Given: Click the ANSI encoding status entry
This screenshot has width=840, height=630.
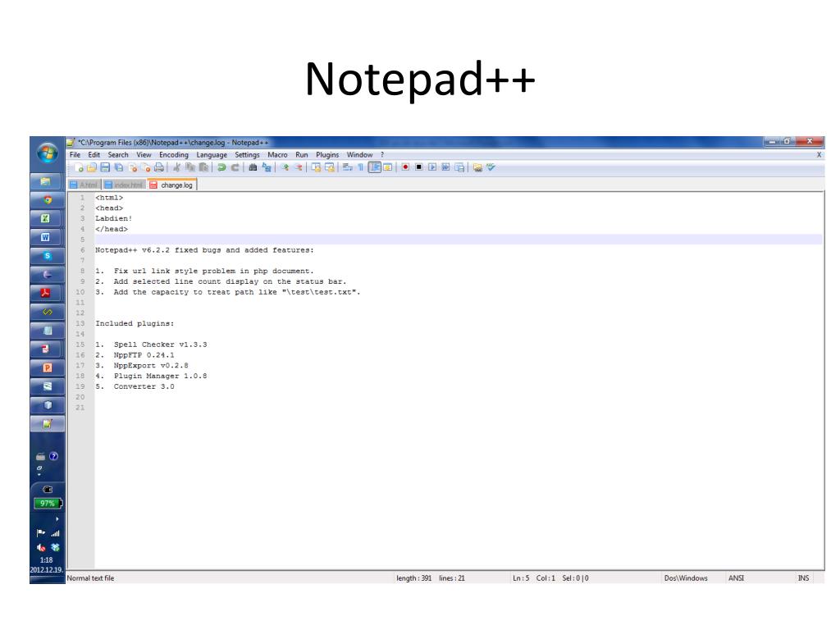Looking at the screenshot, I should click(736, 578).
